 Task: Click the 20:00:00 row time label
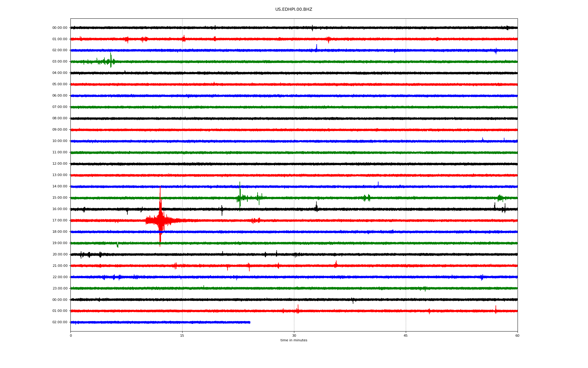60,255
